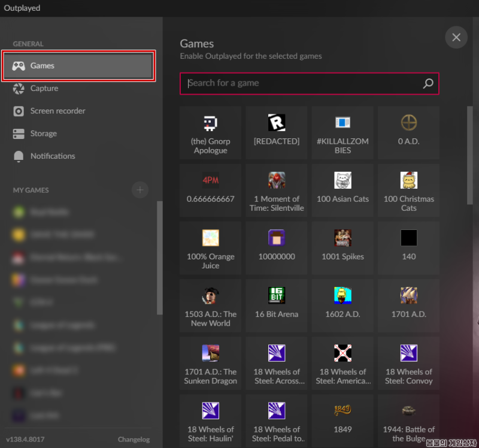Select the 10000000 game icon
The image size is (479, 448).
[x=277, y=238]
